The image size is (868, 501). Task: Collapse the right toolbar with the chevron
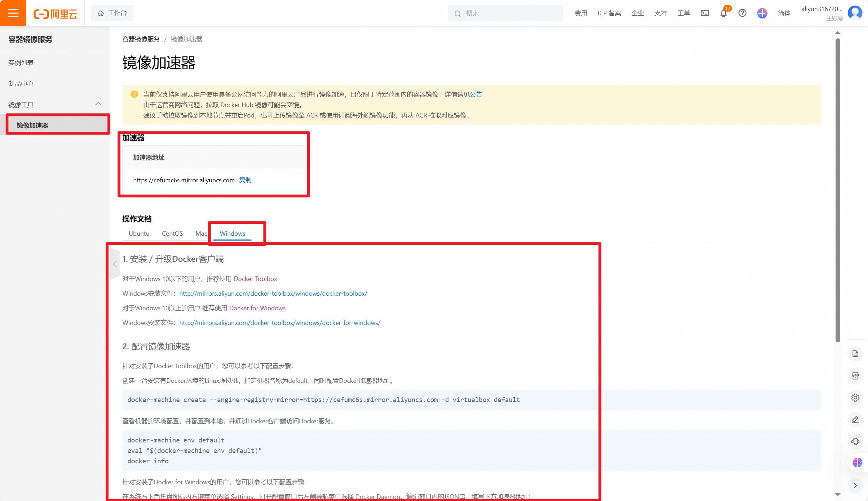pos(855,485)
